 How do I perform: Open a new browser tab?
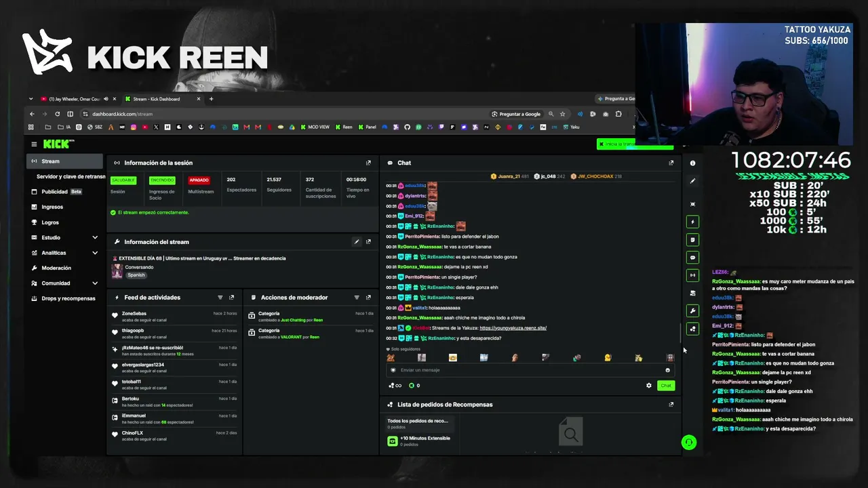point(211,99)
